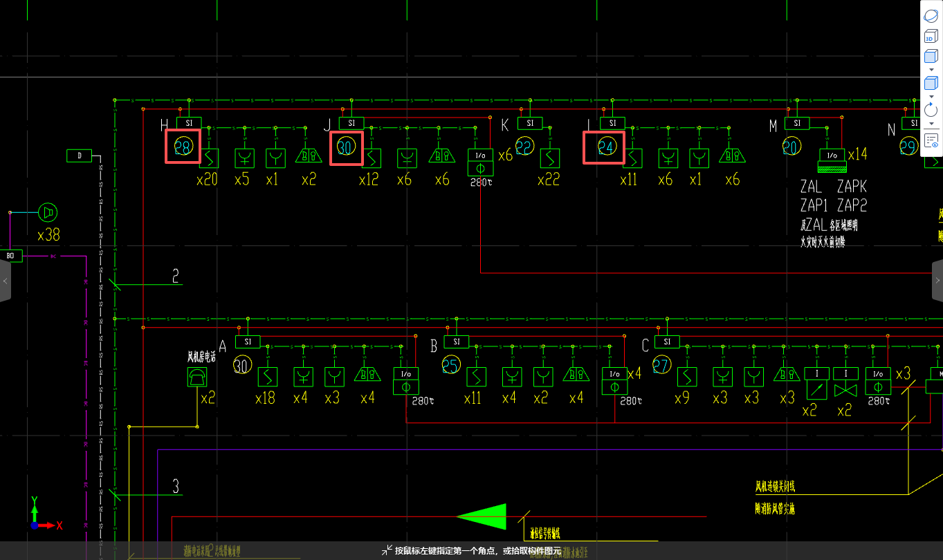Select the SI module next to K
Viewport: 943px width, 560px height.
pos(530,123)
